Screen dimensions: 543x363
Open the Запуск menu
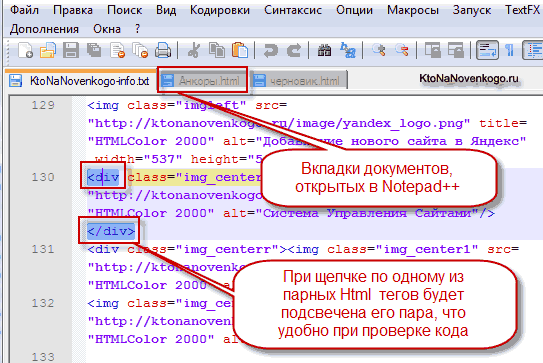click(x=472, y=10)
